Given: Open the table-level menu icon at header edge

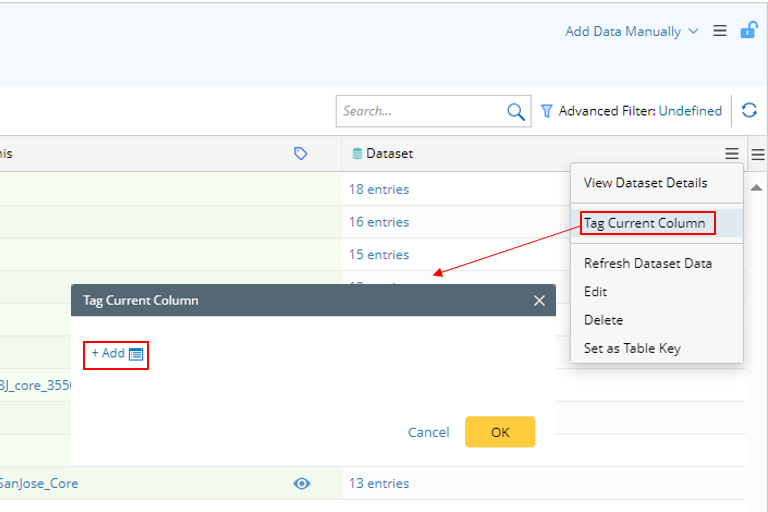Looking at the screenshot, I should coord(758,154).
